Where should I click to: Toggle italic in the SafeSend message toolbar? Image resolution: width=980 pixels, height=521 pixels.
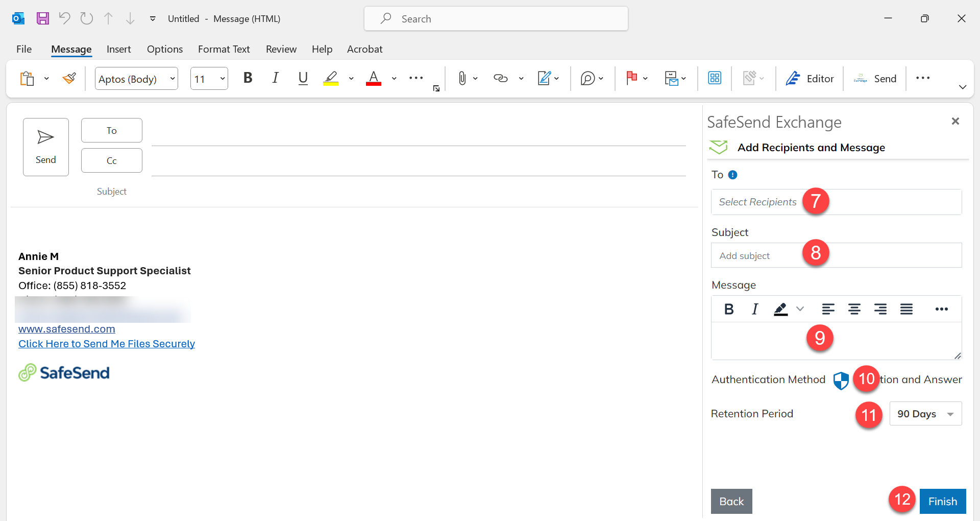pos(754,309)
